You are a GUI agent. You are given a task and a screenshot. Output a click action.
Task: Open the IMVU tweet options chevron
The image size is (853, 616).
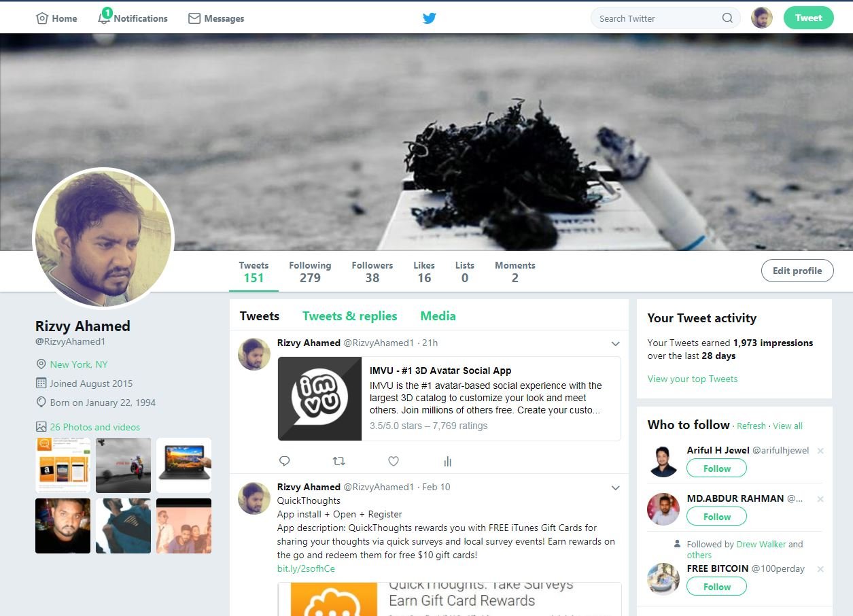click(x=615, y=343)
